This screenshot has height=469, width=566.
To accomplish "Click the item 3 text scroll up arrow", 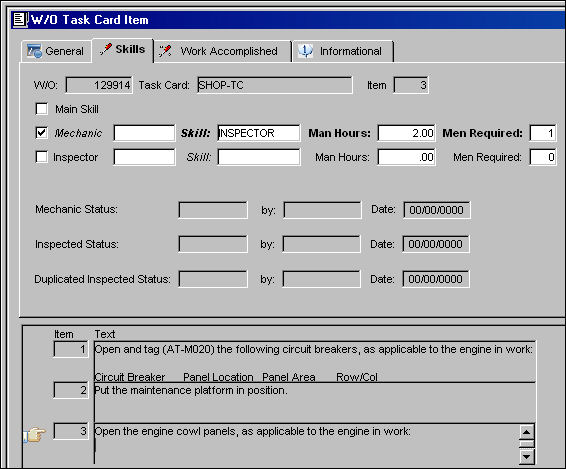I will 527,432.
